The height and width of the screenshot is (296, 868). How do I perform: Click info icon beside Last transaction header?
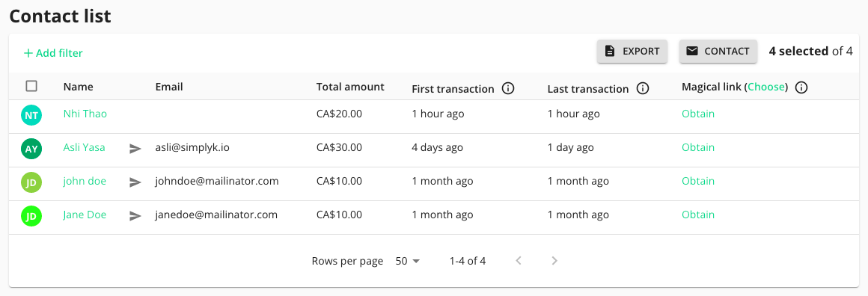(x=642, y=88)
